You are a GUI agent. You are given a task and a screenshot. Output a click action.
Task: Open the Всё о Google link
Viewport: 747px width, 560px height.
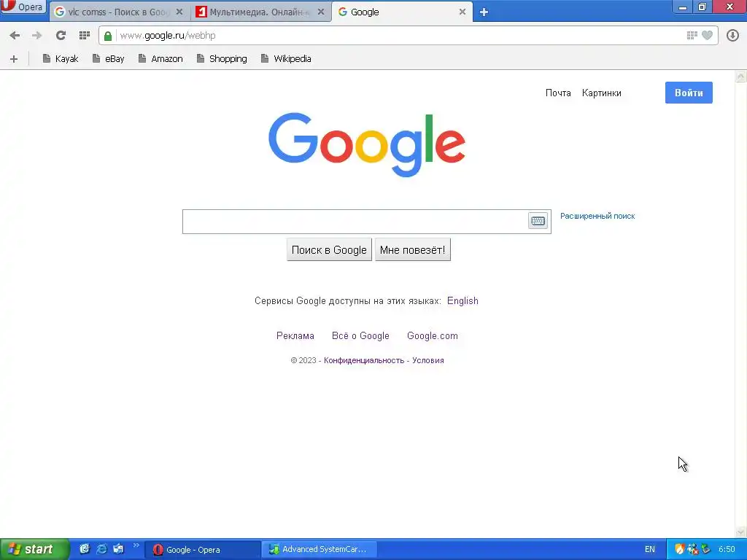pyautogui.click(x=360, y=335)
